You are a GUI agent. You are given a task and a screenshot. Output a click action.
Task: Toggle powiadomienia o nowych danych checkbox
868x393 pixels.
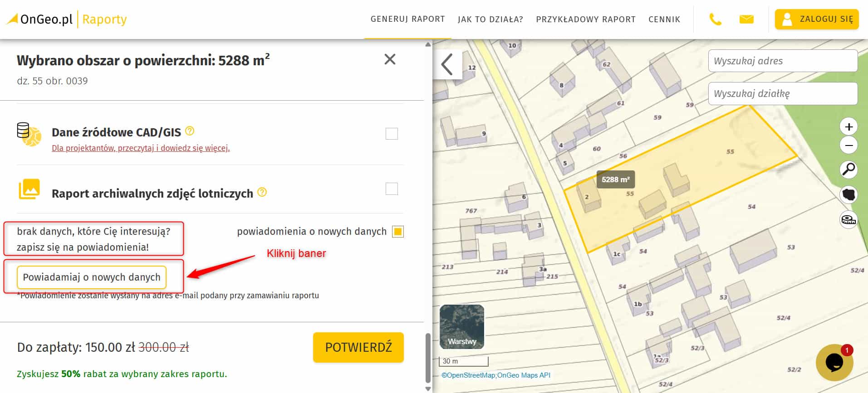pos(398,232)
